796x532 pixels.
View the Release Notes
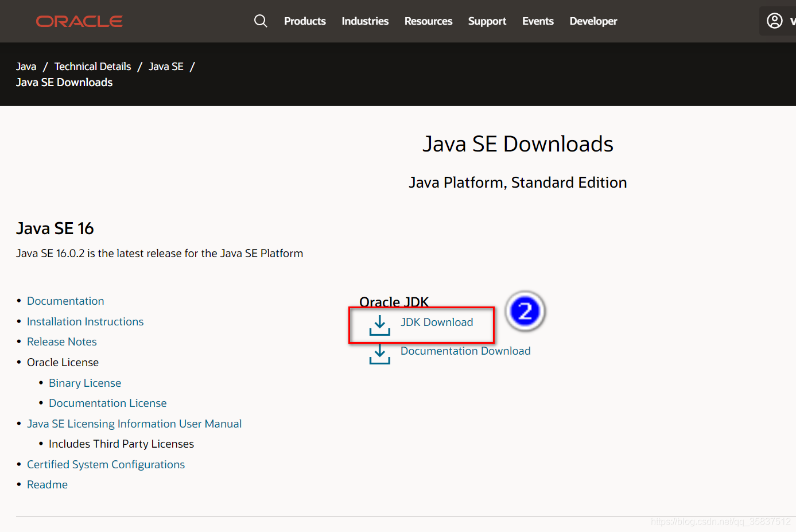(x=61, y=341)
